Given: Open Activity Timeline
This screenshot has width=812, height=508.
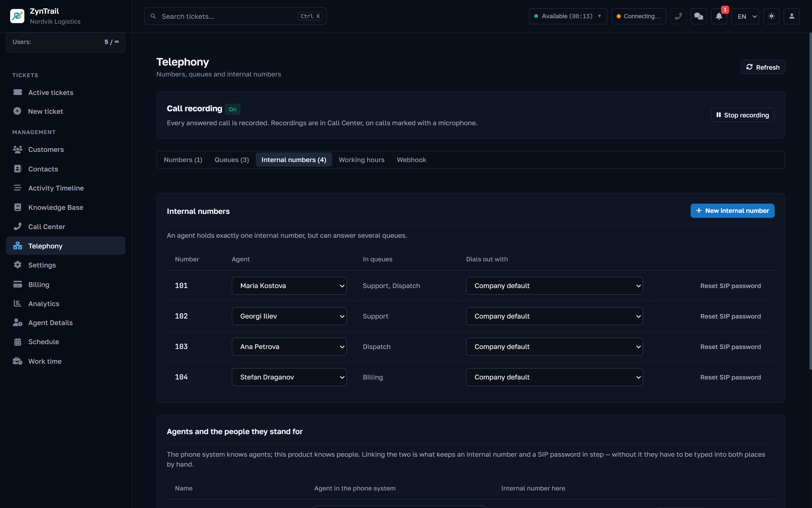Looking at the screenshot, I should pos(66,188).
